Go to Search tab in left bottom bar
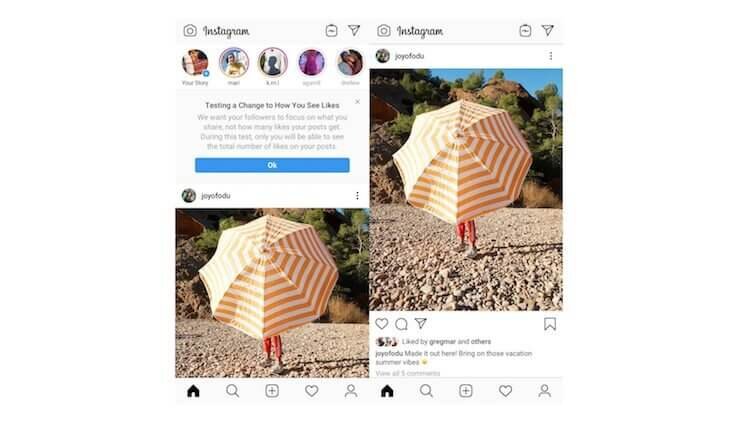The image size is (750, 422). tap(232, 391)
